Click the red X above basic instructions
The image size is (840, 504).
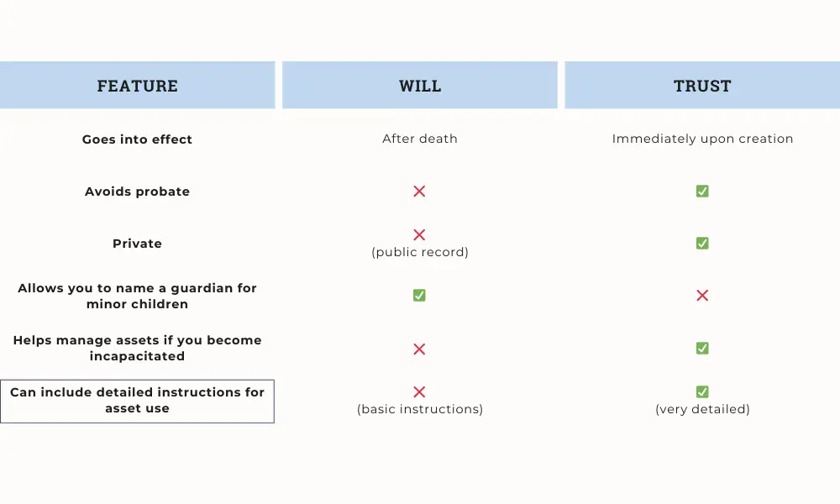(419, 392)
